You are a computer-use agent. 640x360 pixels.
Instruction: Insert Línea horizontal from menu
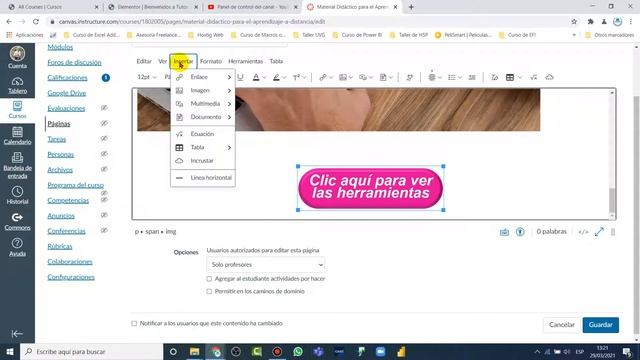click(x=203, y=178)
